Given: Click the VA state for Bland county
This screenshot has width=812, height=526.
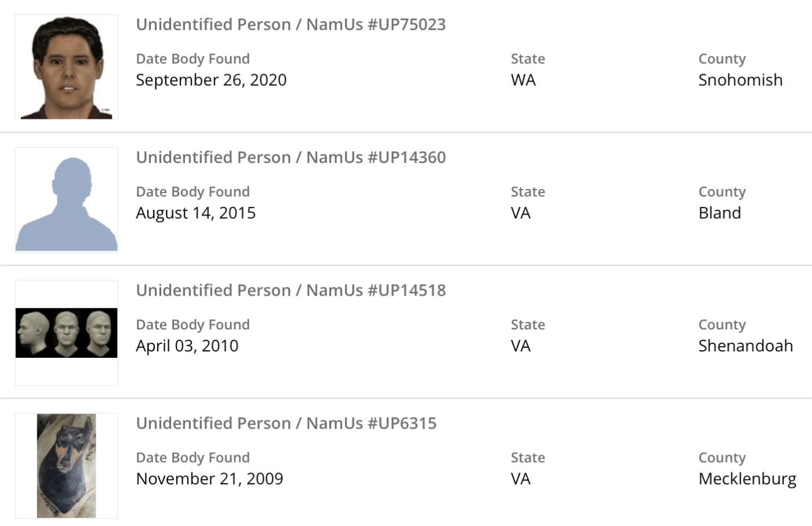Looking at the screenshot, I should pyautogui.click(x=520, y=213).
